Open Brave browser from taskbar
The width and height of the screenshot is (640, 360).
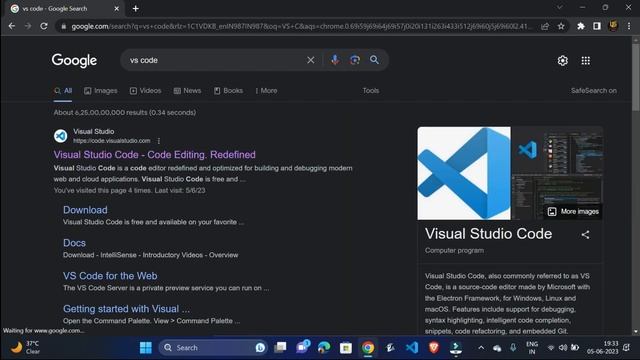(433, 348)
